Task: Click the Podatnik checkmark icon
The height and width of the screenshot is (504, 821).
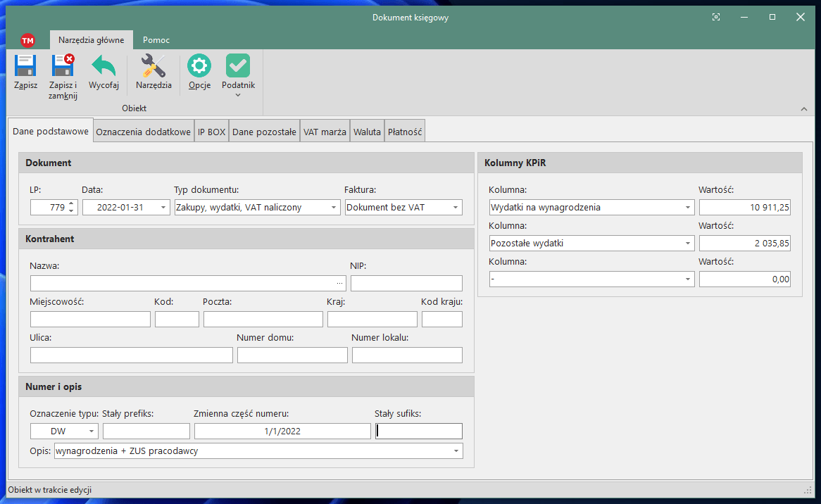Action: 238,67
